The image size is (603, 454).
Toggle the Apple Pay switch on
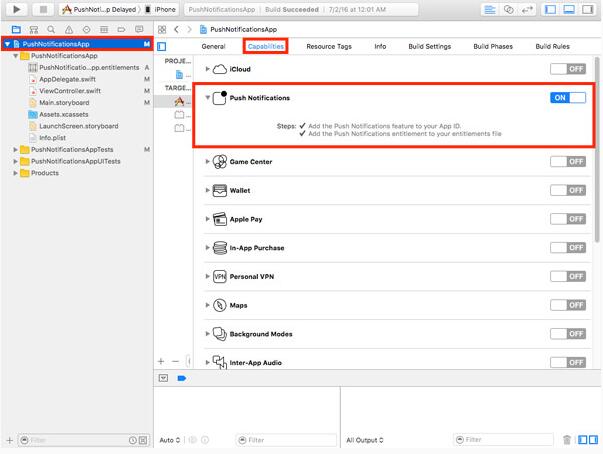[x=568, y=219]
